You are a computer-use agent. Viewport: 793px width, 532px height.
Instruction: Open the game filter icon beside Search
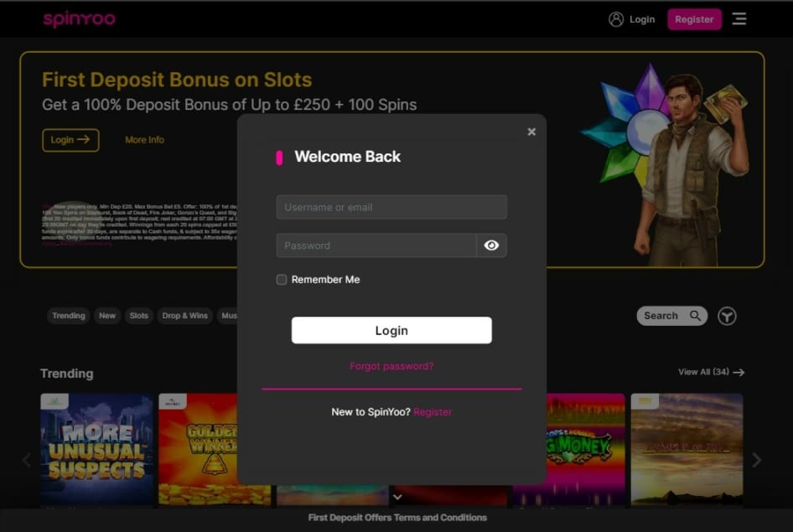[x=726, y=316]
